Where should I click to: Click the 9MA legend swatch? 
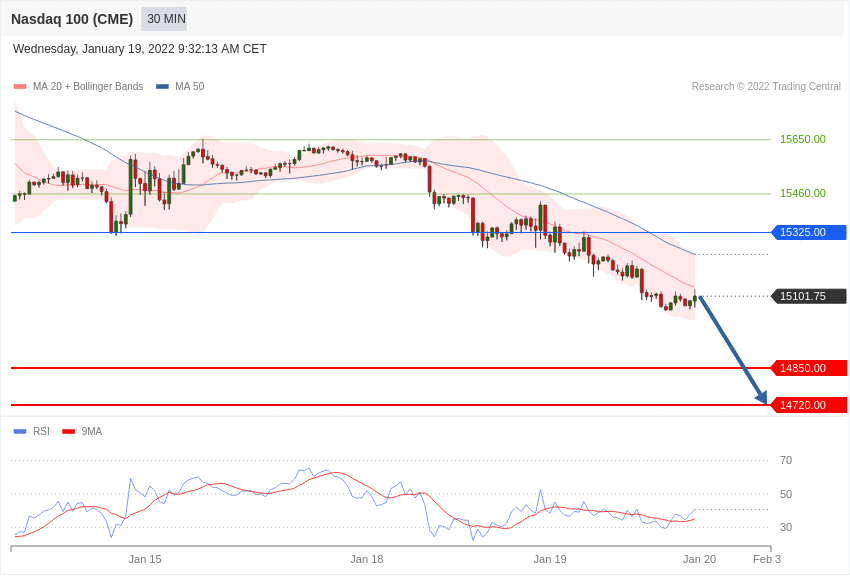(x=69, y=432)
